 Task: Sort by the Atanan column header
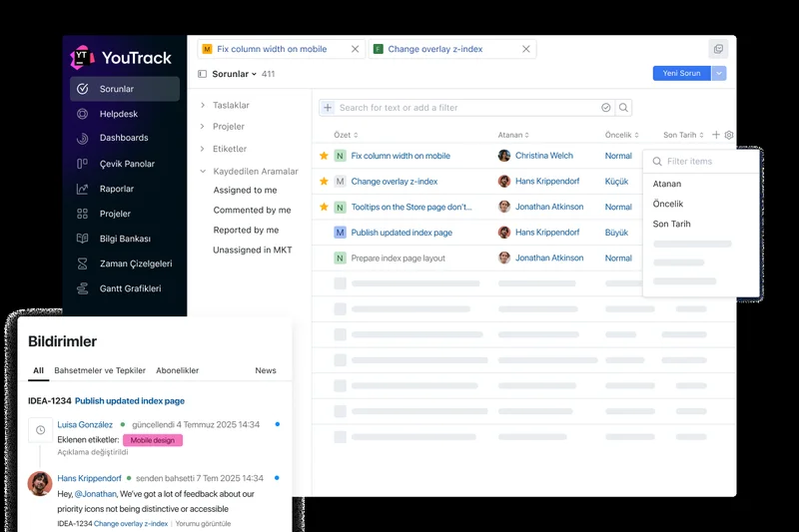coord(513,135)
